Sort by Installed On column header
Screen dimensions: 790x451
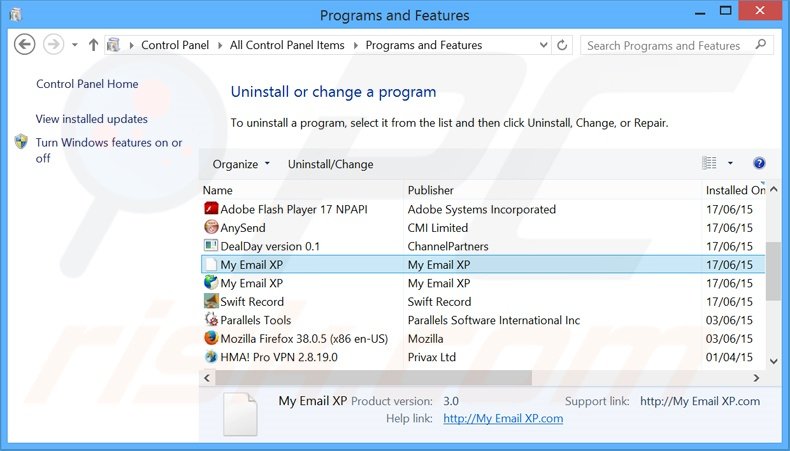(x=734, y=190)
